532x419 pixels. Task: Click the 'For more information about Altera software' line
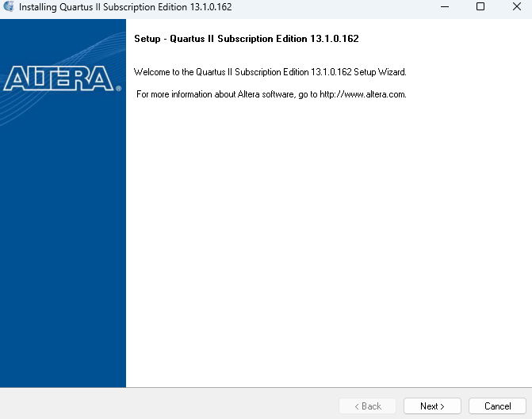(271, 94)
